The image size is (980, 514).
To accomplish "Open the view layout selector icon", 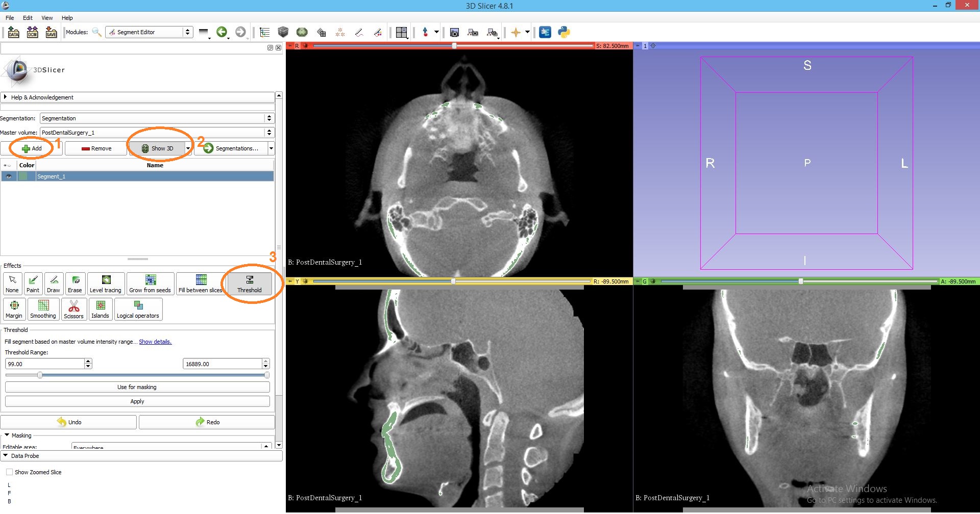I will [x=402, y=32].
